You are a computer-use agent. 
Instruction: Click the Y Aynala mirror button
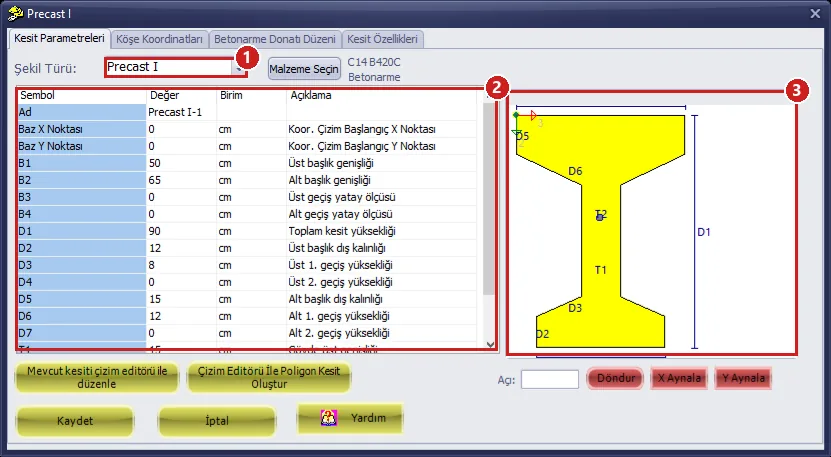coord(743,379)
